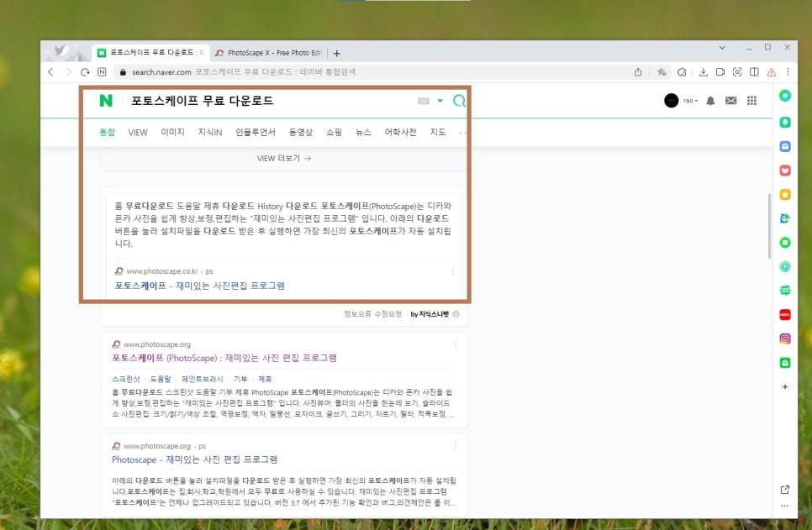Open the extensions puzzle icon
The image size is (812, 530).
point(682,72)
